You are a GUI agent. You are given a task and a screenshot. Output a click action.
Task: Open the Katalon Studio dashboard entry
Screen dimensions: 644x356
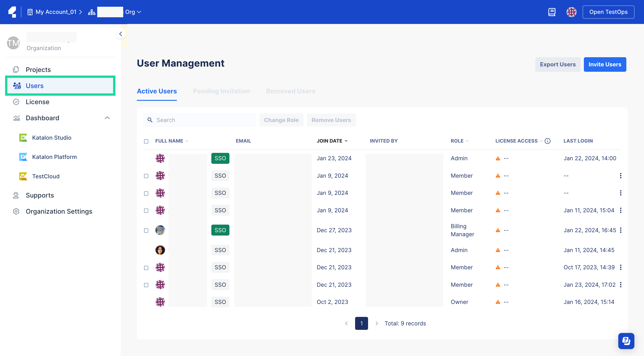click(x=51, y=137)
